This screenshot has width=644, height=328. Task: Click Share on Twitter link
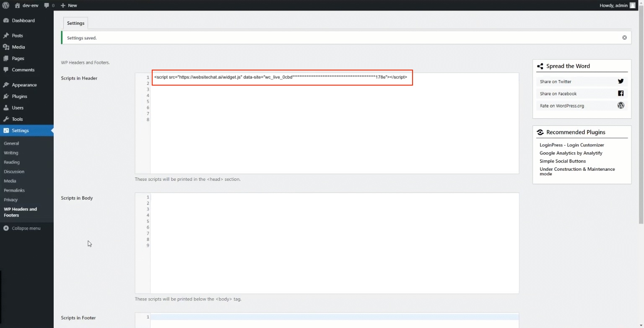pos(556,82)
